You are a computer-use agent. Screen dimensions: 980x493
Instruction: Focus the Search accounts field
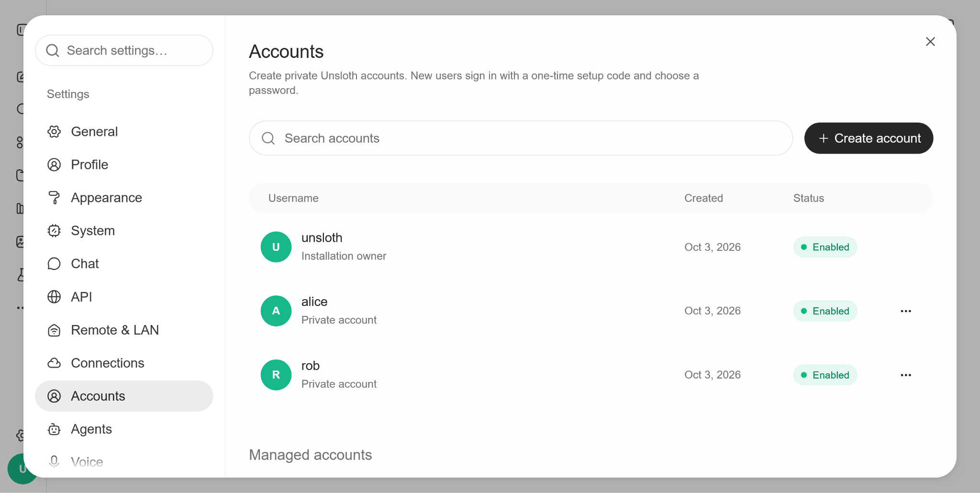tap(521, 138)
